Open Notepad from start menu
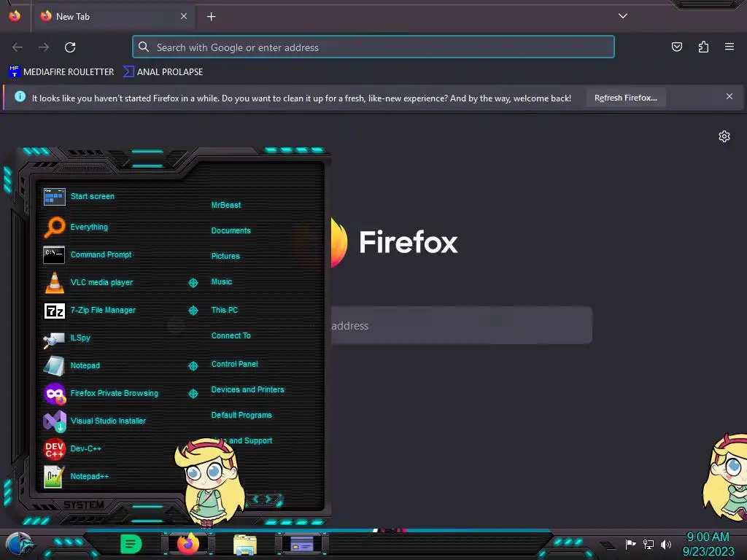The height and width of the screenshot is (560, 747). click(x=85, y=366)
